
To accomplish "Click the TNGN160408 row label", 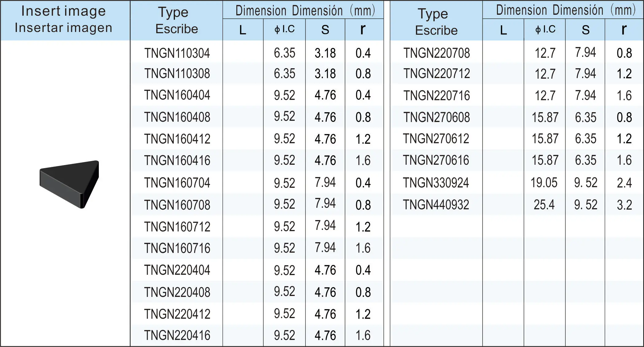I will click(177, 117).
